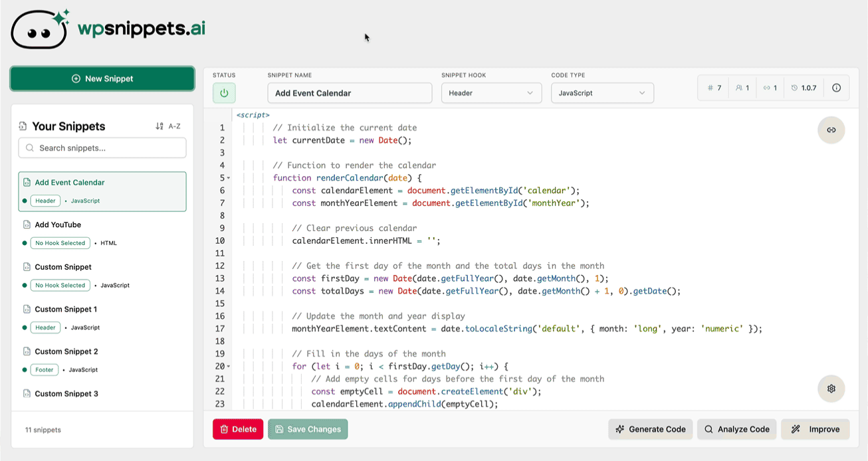868x461 pixels.
Task: Open the Code Type dropdown
Action: (x=602, y=93)
